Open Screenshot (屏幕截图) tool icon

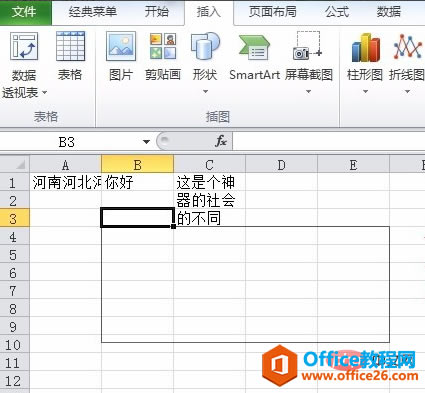coord(307,46)
